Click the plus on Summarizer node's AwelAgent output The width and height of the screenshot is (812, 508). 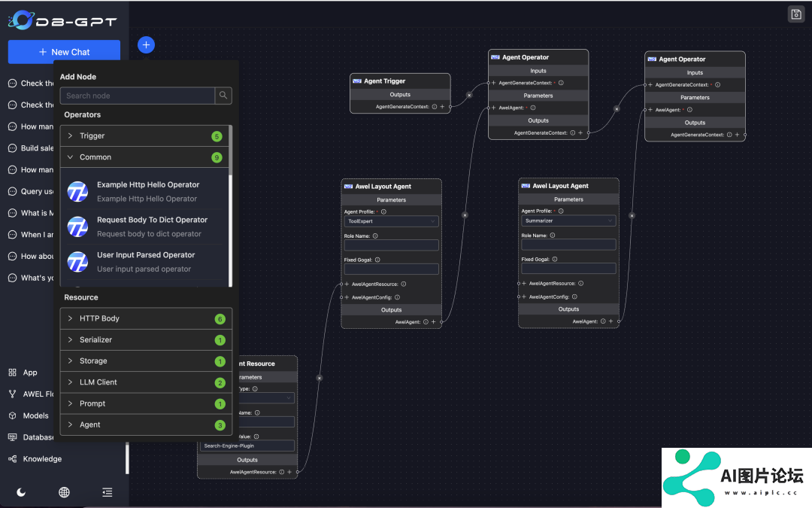(611, 321)
